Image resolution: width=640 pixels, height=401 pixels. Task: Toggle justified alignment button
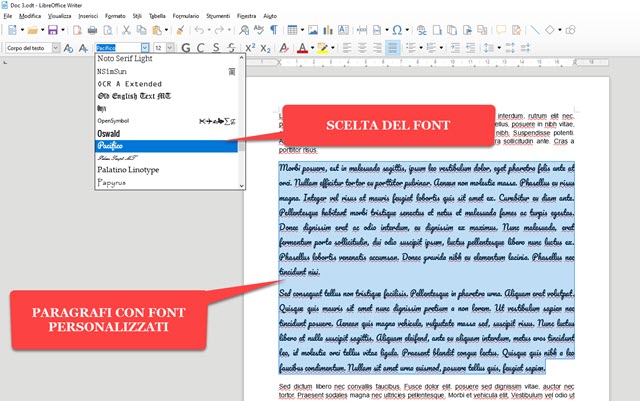click(x=392, y=48)
